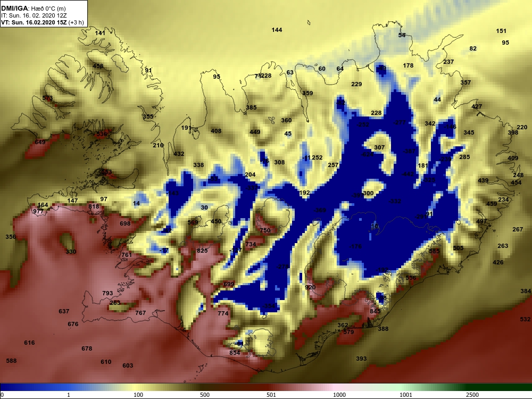Click the legend label '2500'
Screen dimensions: 532x399
pos(472,395)
